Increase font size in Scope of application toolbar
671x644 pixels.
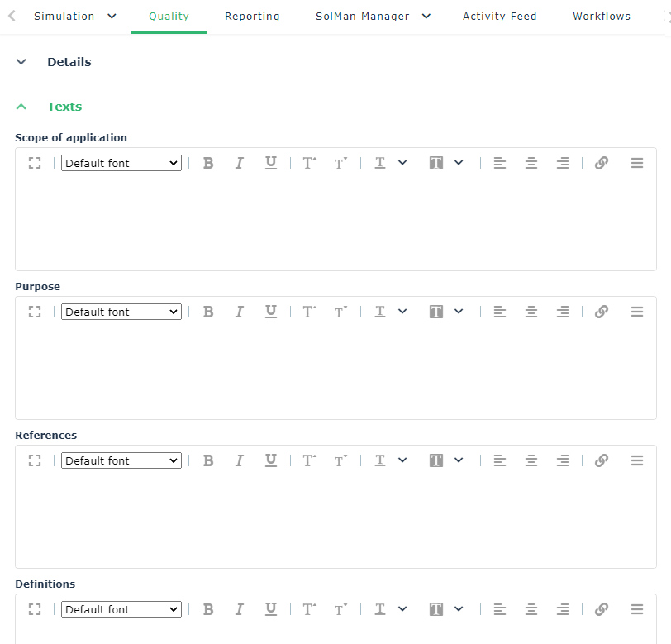coord(309,163)
